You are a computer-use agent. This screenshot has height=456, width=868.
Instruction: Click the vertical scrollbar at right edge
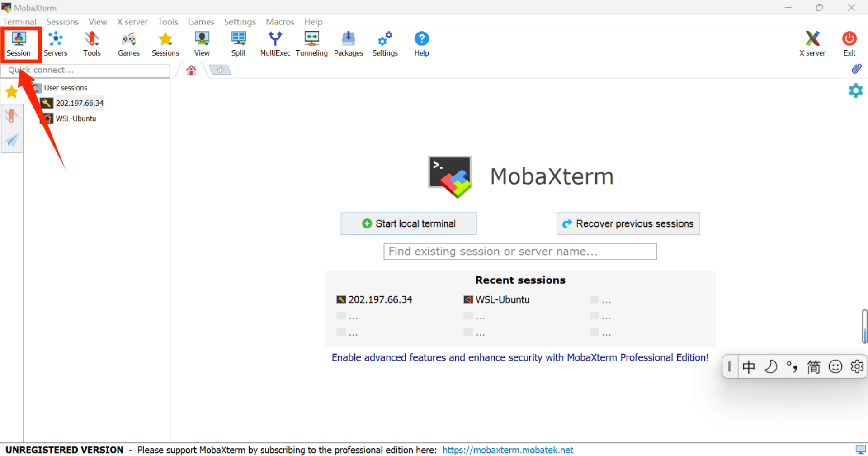[864, 327]
